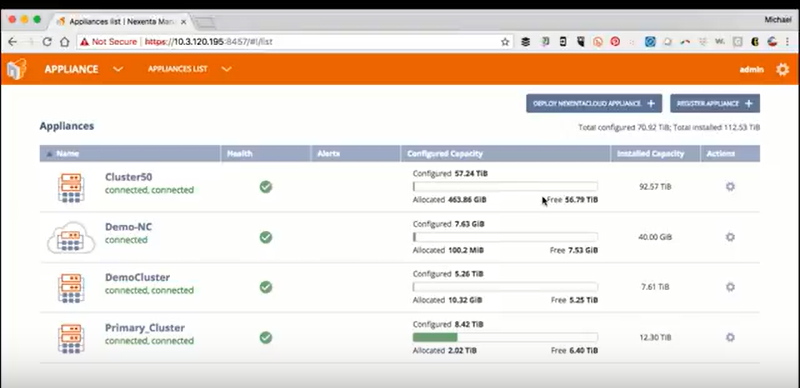Open the Primary_Cluster appliance link
This screenshot has width=800, height=388.
coord(145,328)
